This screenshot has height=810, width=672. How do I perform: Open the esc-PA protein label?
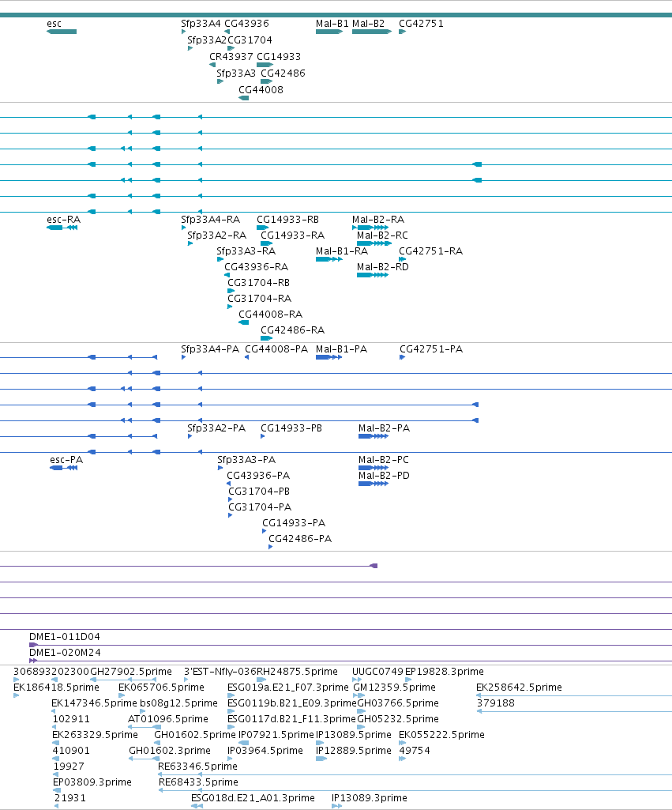click(x=66, y=460)
